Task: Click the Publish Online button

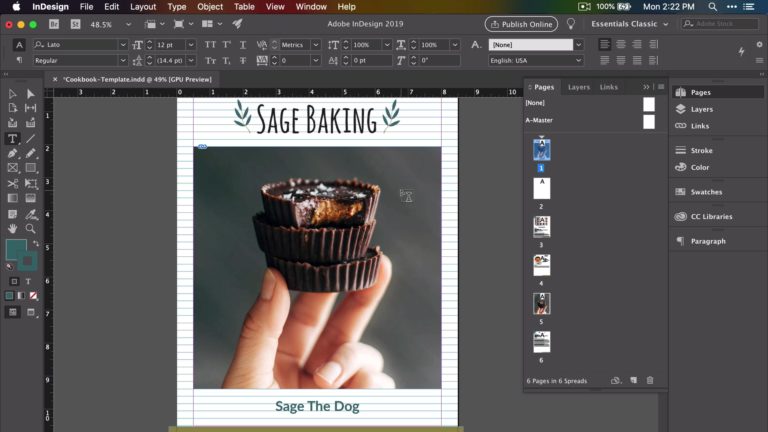Action: click(521, 24)
